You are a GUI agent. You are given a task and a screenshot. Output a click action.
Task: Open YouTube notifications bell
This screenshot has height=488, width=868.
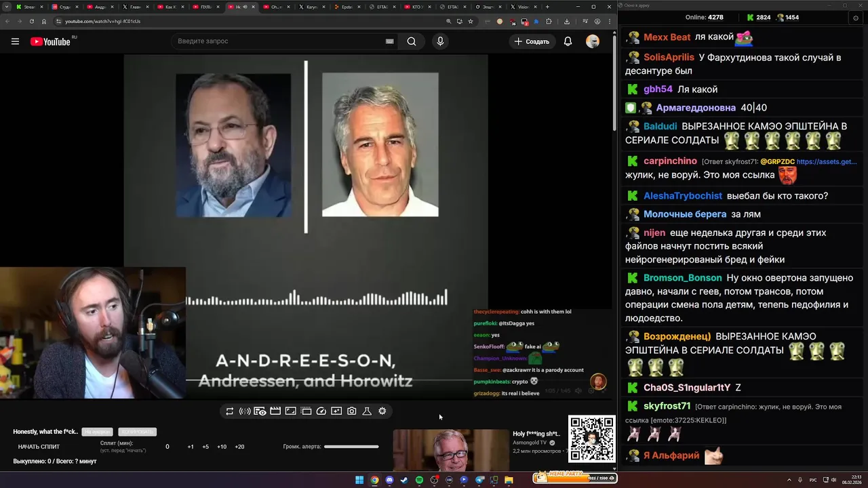(x=568, y=41)
